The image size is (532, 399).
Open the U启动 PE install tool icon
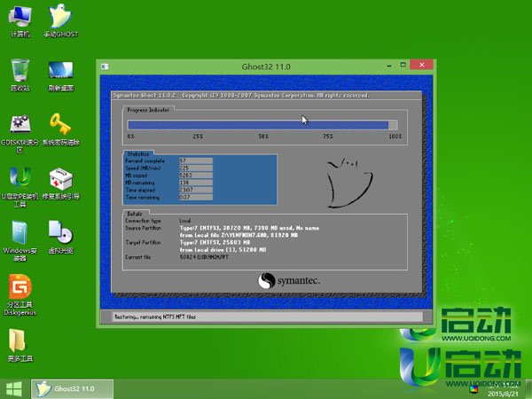(20, 187)
